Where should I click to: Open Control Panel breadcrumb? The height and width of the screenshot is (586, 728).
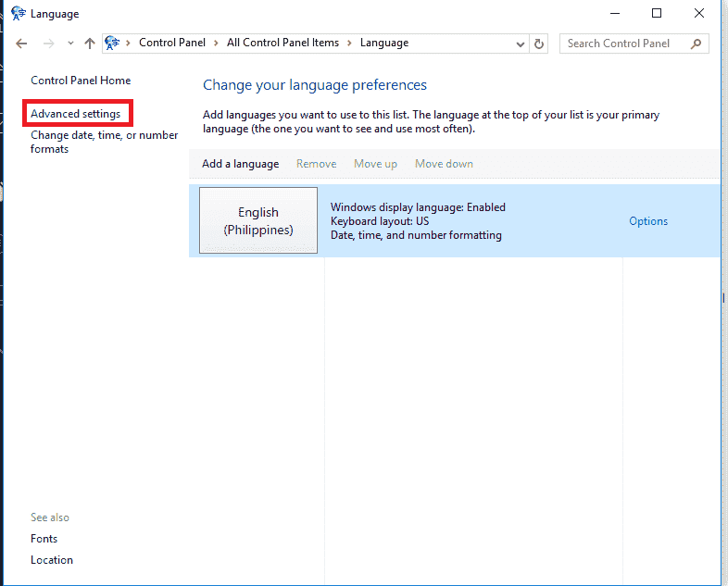[171, 43]
